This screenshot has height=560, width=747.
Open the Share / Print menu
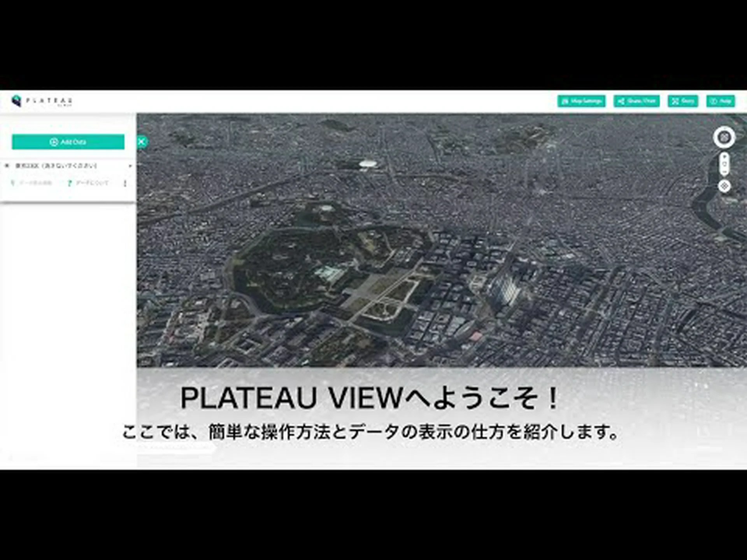[637, 101]
